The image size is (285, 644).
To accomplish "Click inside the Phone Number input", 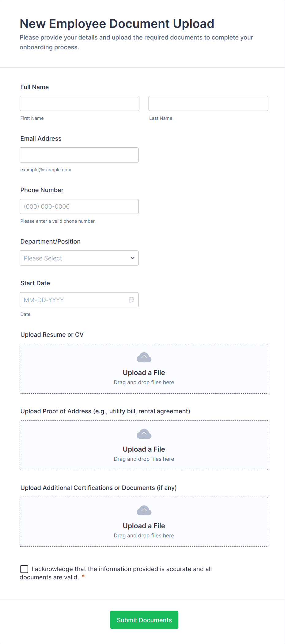I will tap(79, 206).
